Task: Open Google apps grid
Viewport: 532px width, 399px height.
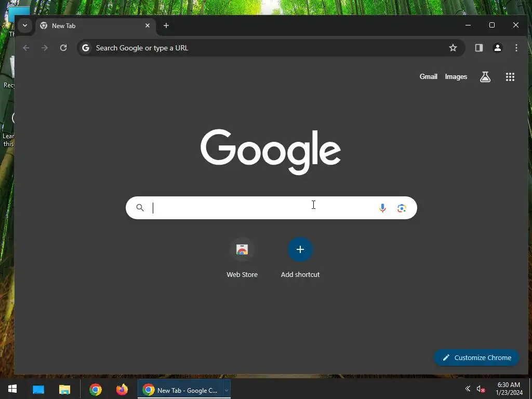Action: click(510, 77)
